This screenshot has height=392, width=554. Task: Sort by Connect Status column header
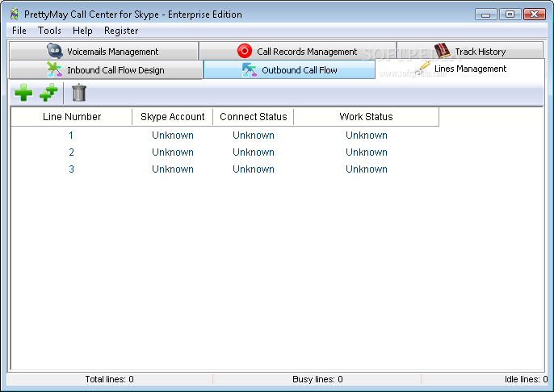(x=254, y=117)
